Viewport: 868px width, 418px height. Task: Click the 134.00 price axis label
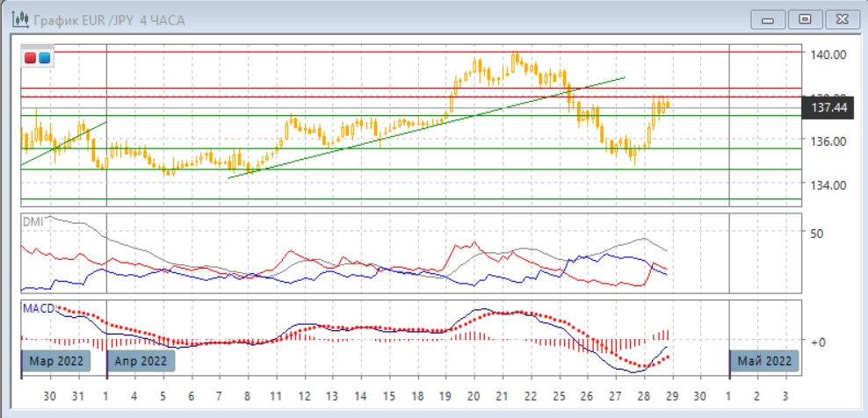828,185
